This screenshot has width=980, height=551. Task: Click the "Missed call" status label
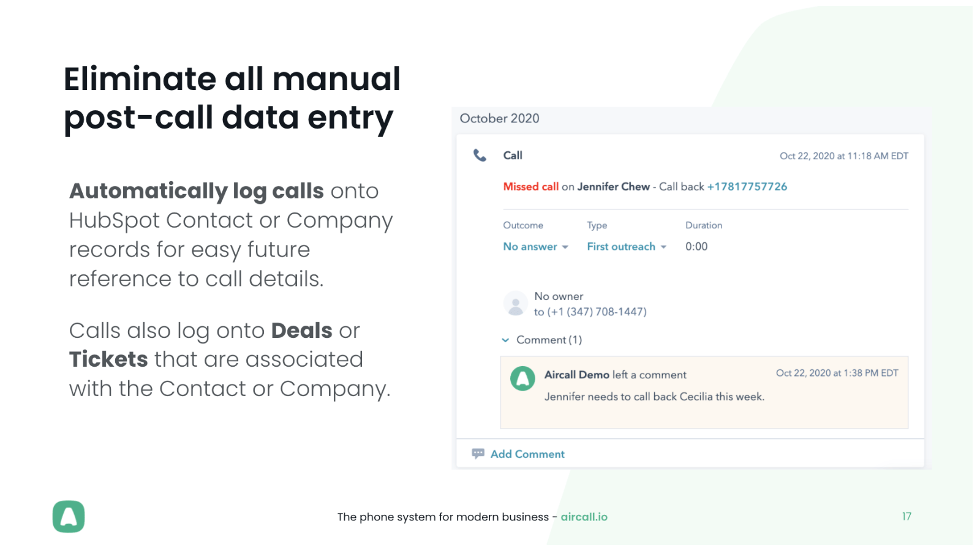coord(530,186)
